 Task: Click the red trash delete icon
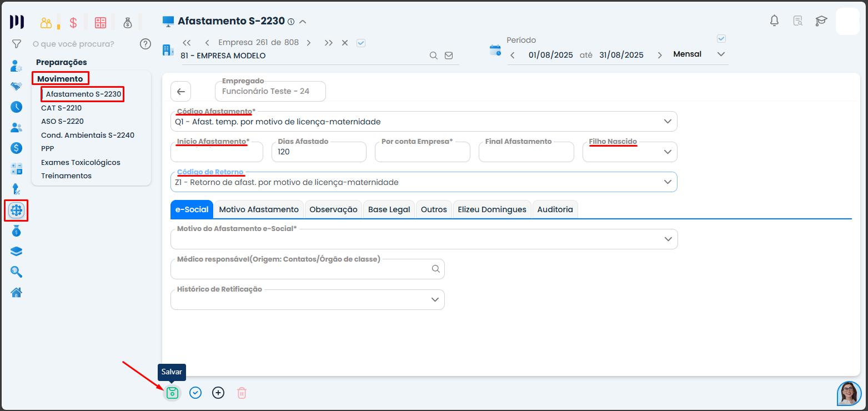pyautogui.click(x=242, y=393)
